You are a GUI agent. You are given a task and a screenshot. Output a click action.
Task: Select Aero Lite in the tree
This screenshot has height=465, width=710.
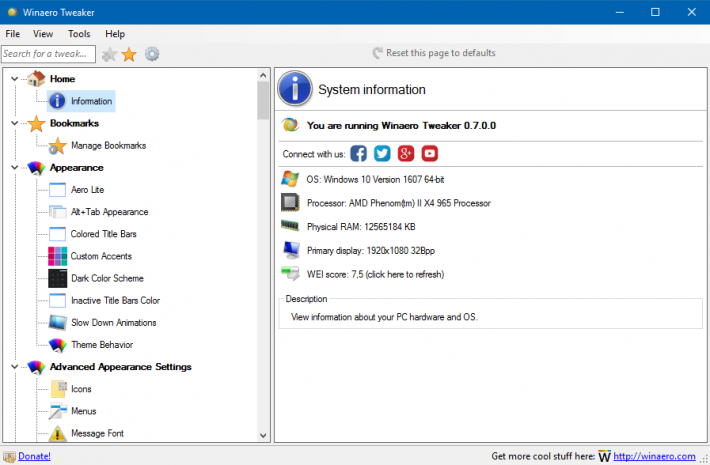[87, 190]
